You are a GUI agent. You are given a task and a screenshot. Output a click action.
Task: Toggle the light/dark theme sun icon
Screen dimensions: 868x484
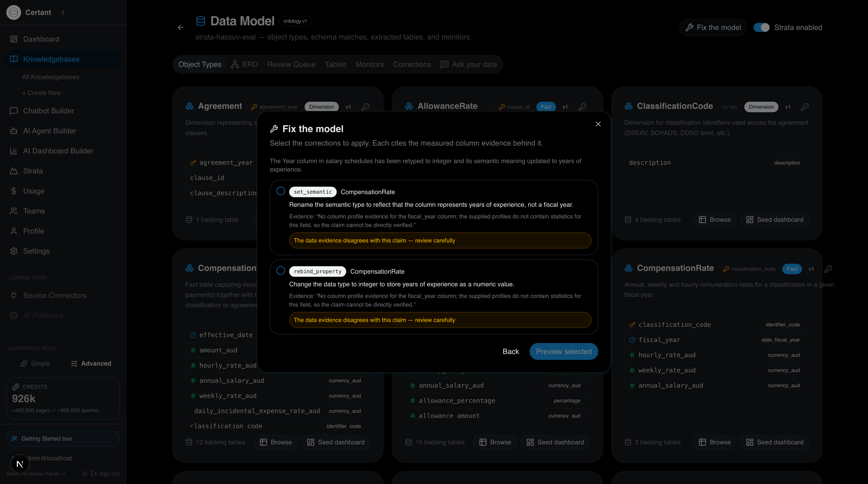pos(85,474)
